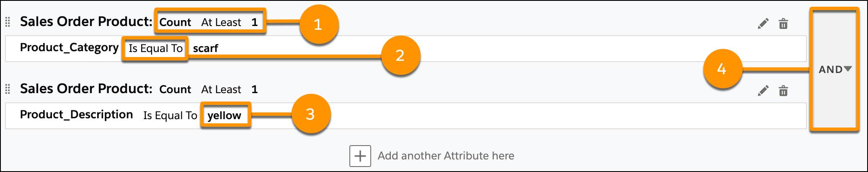
Task: Click the second Sales Order Product heading
Action: pos(86,89)
